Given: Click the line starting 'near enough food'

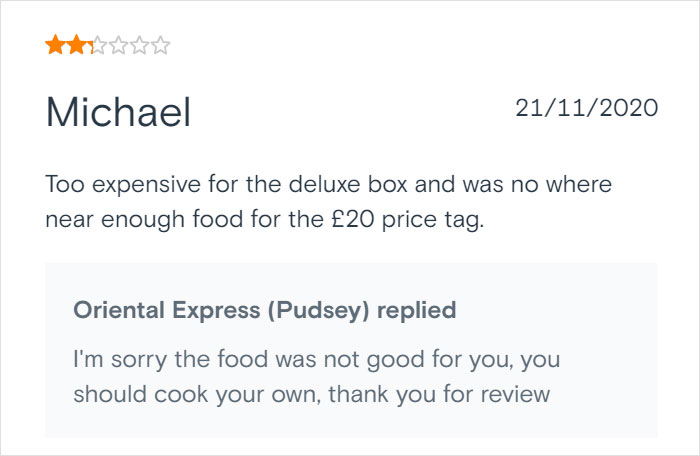Looking at the screenshot, I should 264,219.
